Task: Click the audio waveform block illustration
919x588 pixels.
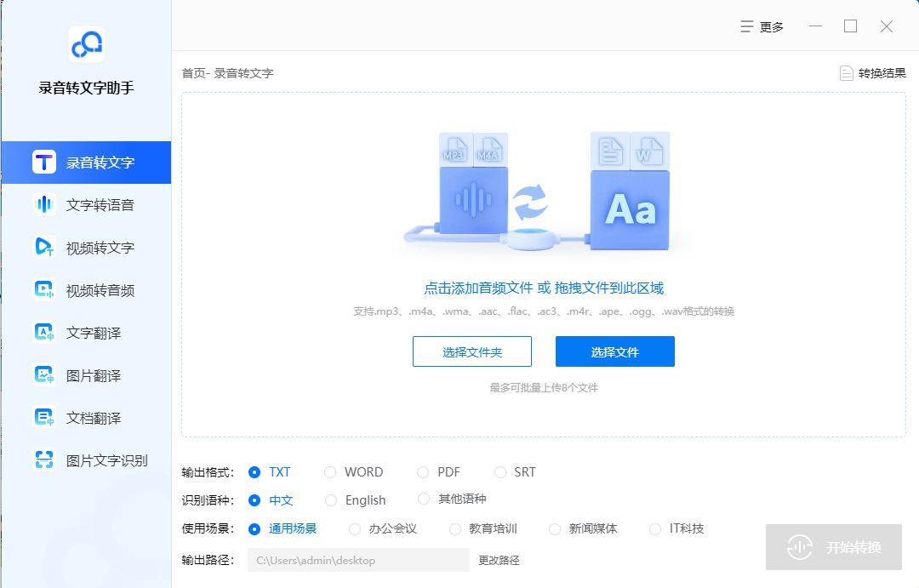Action: pyautogui.click(x=474, y=200)
